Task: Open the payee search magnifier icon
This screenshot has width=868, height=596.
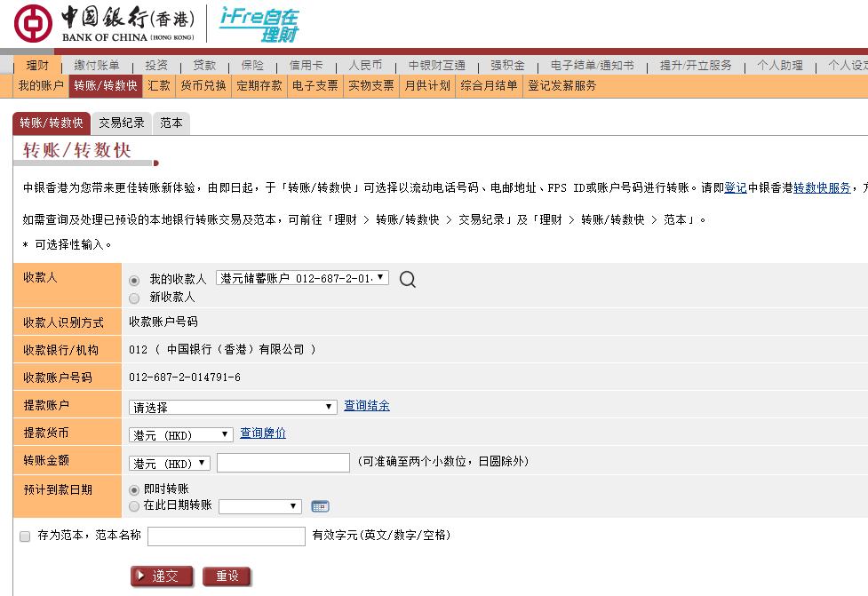Action: [408, 277]
